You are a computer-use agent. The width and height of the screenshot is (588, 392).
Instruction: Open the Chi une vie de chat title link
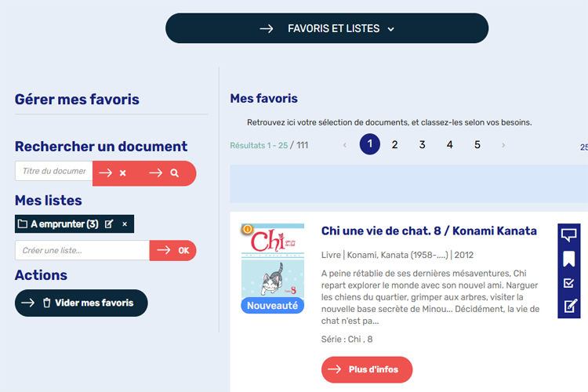point(429,231)
